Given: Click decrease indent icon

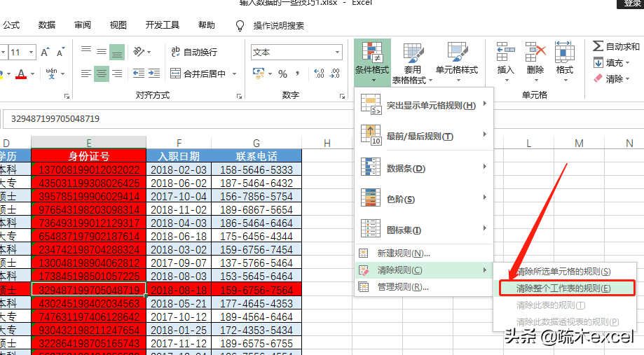Looking at the screenshot, I should pos(139,74).
